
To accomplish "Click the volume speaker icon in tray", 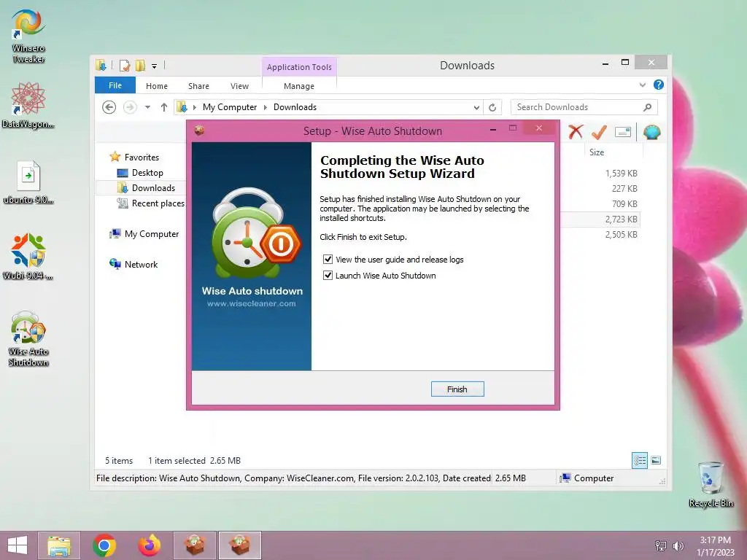I will tap(678, 545).
